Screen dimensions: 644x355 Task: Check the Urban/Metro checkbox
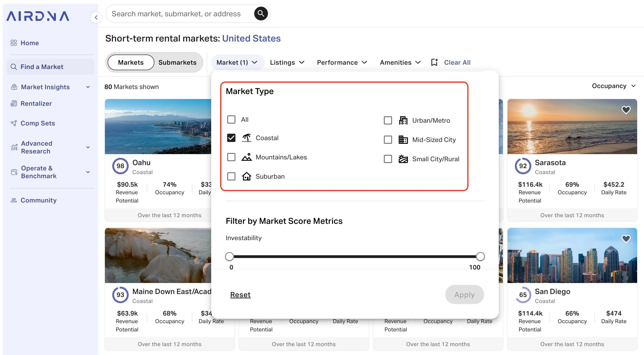[x=388, y=120]
